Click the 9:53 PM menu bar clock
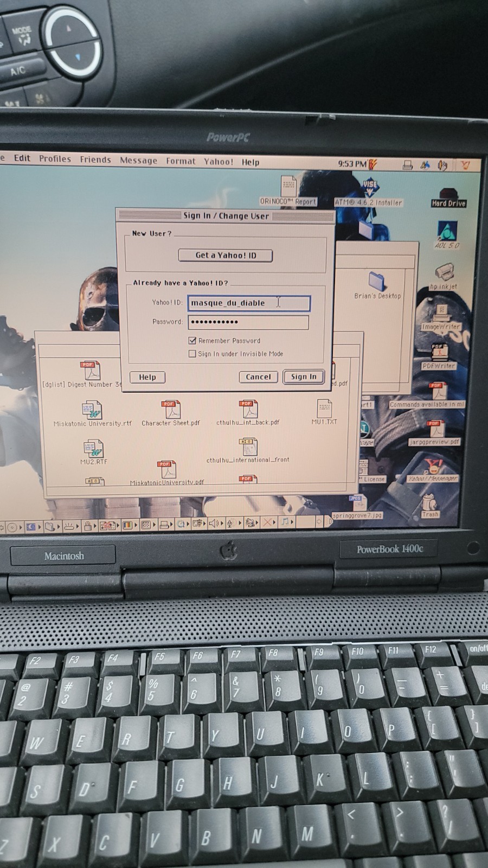This screenshot has width=488, height=868. [352, 164]
